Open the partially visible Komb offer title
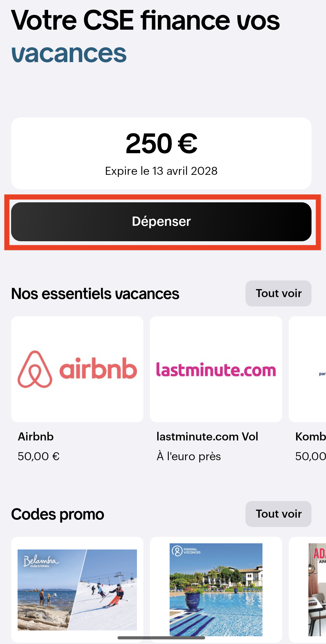Screen dimensions: 326x644 [x=310, y=436]
